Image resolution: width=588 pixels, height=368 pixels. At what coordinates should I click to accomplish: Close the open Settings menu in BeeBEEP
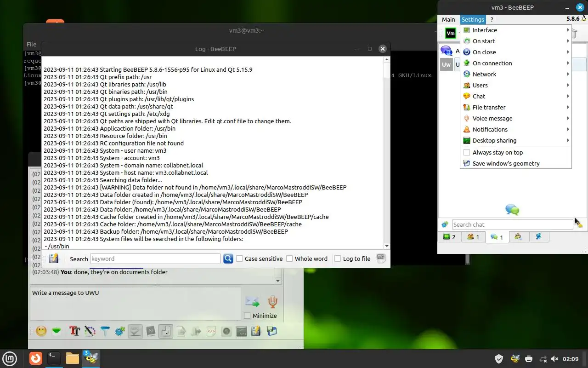(473, 19)
